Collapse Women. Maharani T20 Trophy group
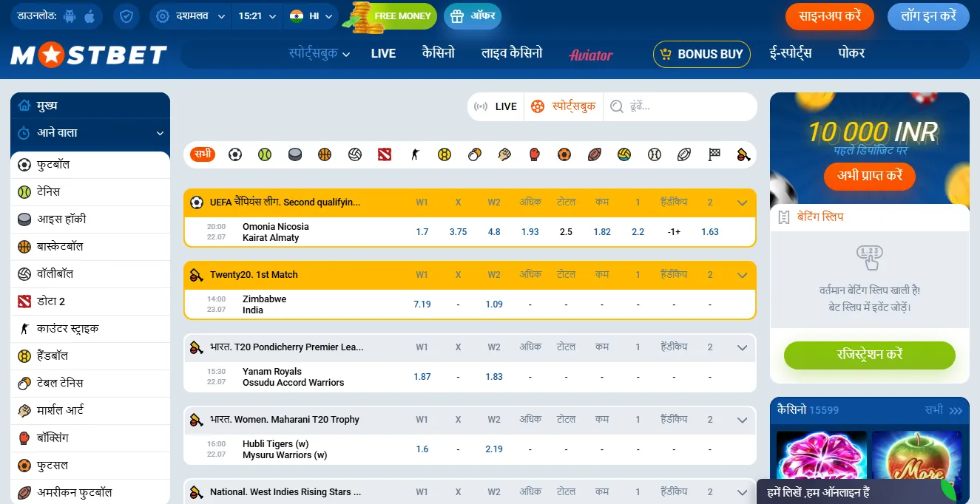 (743, 420)
